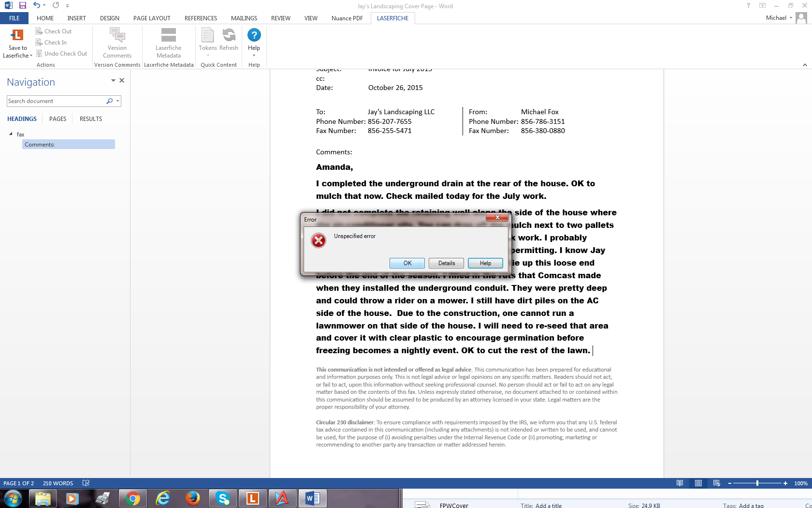The height and width of the screenshot is (508, 812).
Task: Click the 210 WORDS count in status bar
Action: pos(58,483)
